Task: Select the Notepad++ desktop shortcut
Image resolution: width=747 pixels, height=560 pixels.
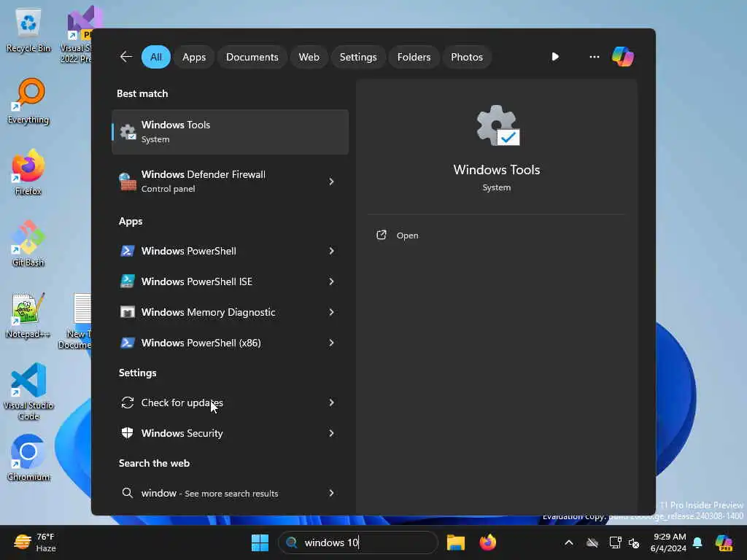Action: (x=28, y=315)
